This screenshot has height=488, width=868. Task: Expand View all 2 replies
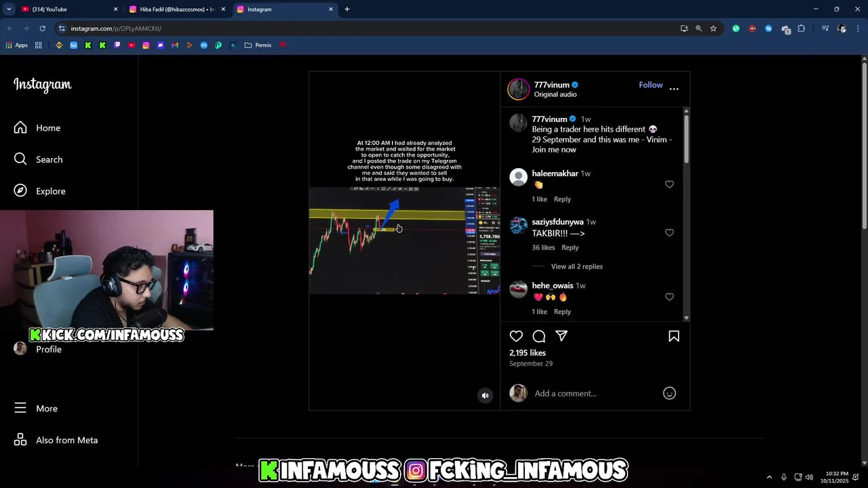576,266
